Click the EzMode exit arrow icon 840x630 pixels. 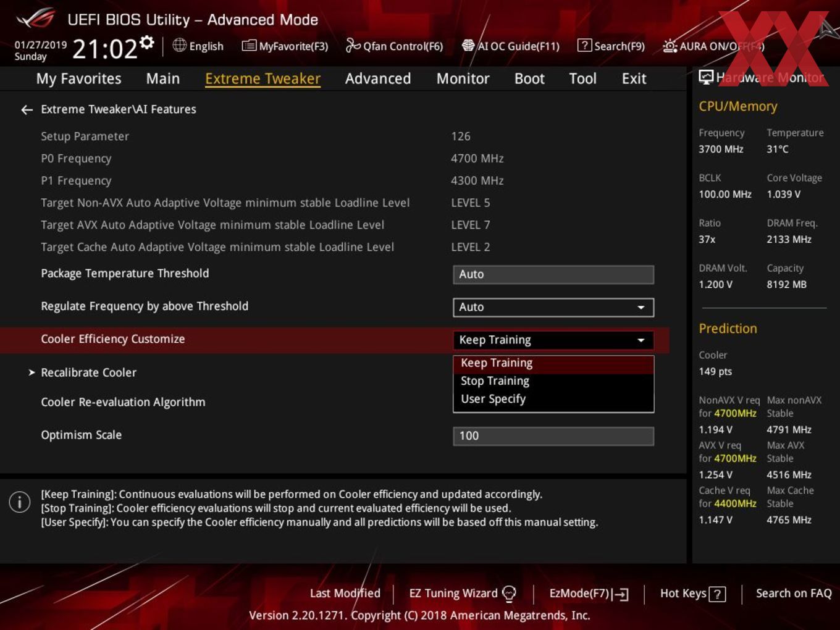click(x=621, y=594)
